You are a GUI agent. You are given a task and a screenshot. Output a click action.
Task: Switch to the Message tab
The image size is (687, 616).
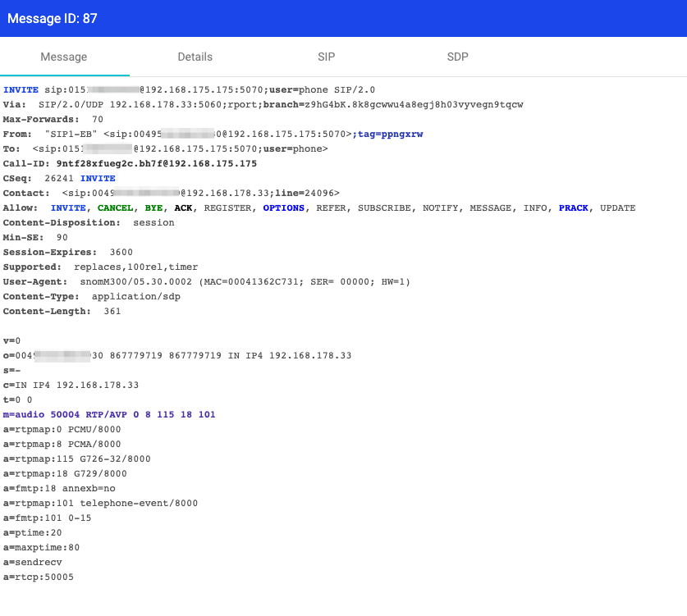64,57
